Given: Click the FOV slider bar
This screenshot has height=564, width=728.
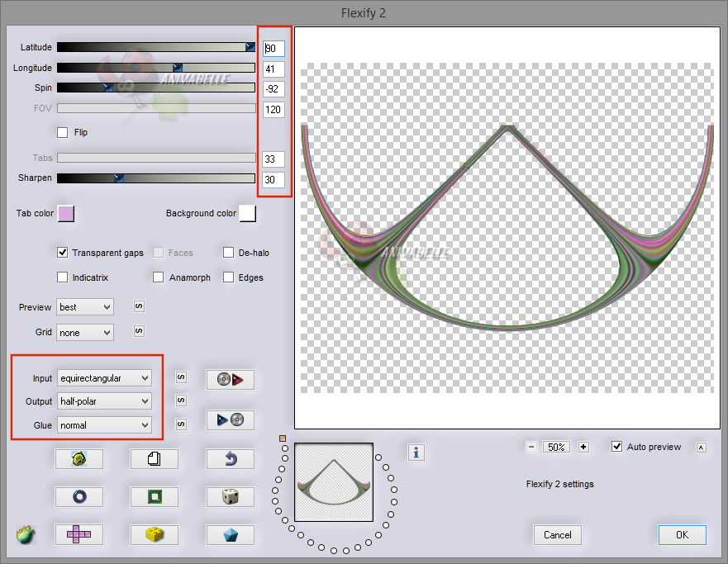Looking at the screenshot, I should (x=156, y=108).
